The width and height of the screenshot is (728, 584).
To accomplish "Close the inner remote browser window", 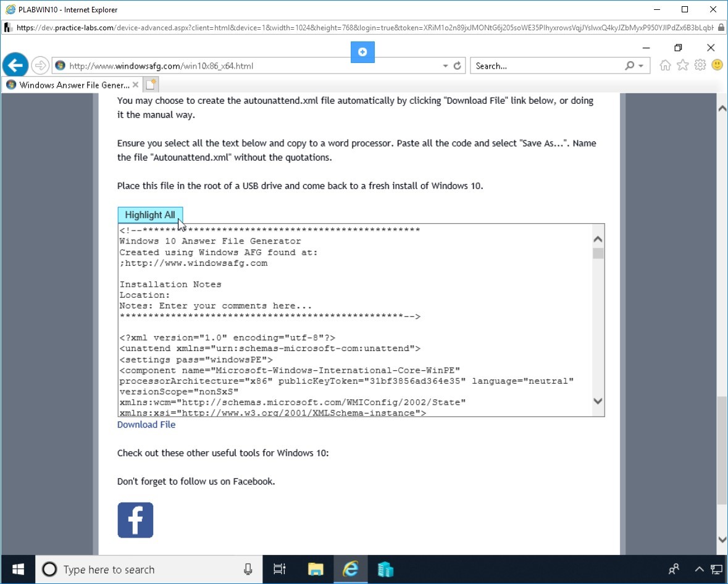I will [x=711, y=48].
